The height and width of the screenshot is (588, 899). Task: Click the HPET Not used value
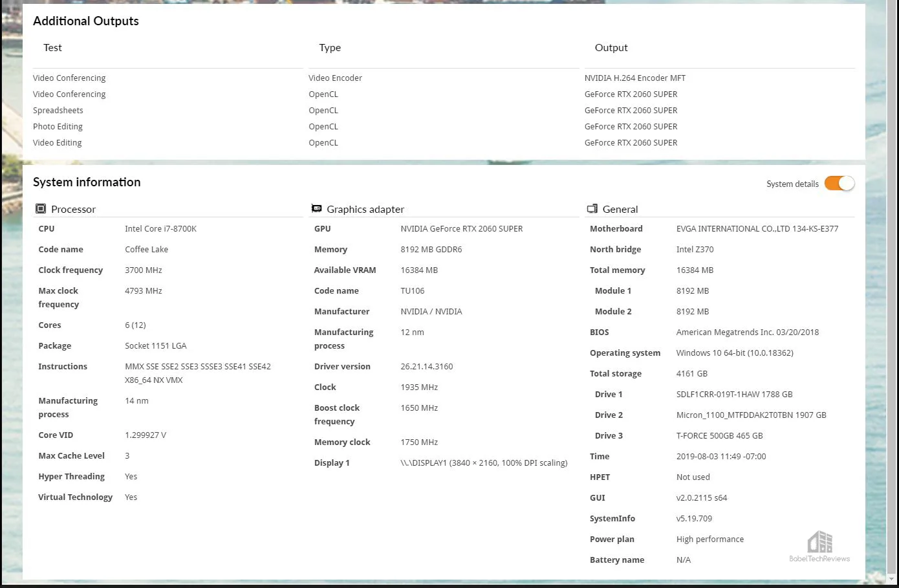coord(693,477)
